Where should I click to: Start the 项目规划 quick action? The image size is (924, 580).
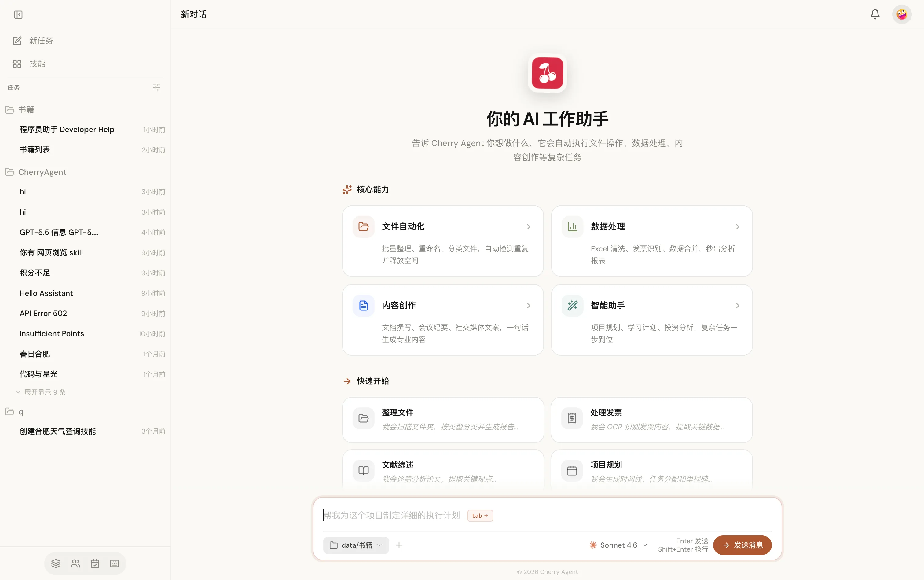pyautogui.click(x=651, y=470)
